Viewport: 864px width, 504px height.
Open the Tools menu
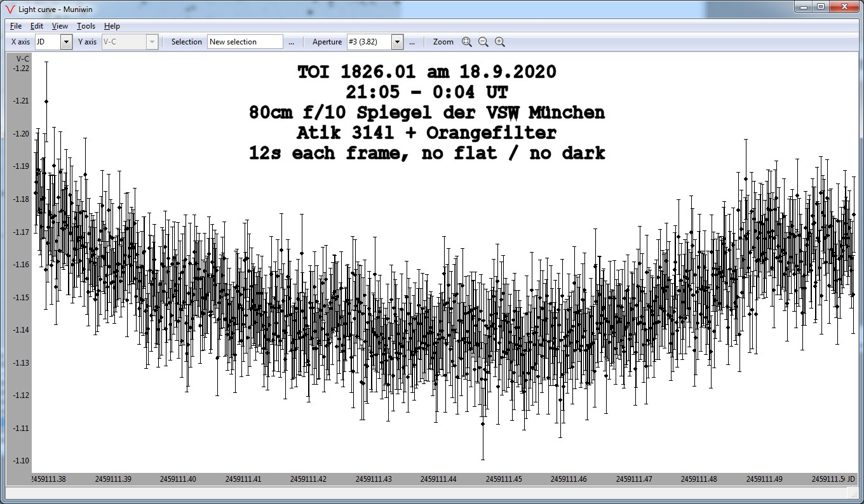pyautogui.click(x=86, y=26)
